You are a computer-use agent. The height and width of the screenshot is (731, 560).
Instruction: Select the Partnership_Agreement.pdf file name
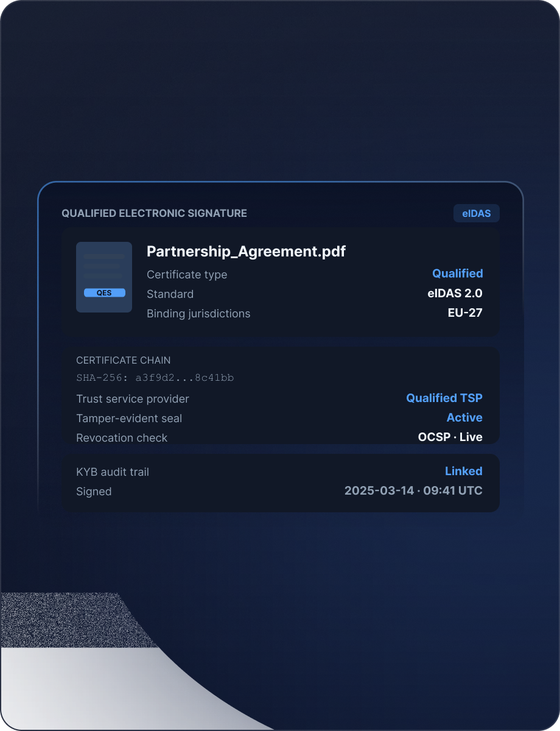tap(247, 251)
